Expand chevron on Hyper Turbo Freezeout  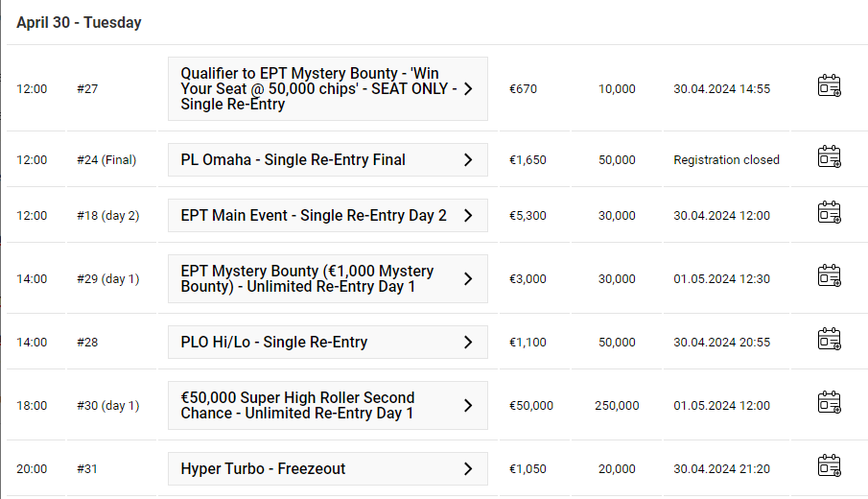[x=468, y=468]
